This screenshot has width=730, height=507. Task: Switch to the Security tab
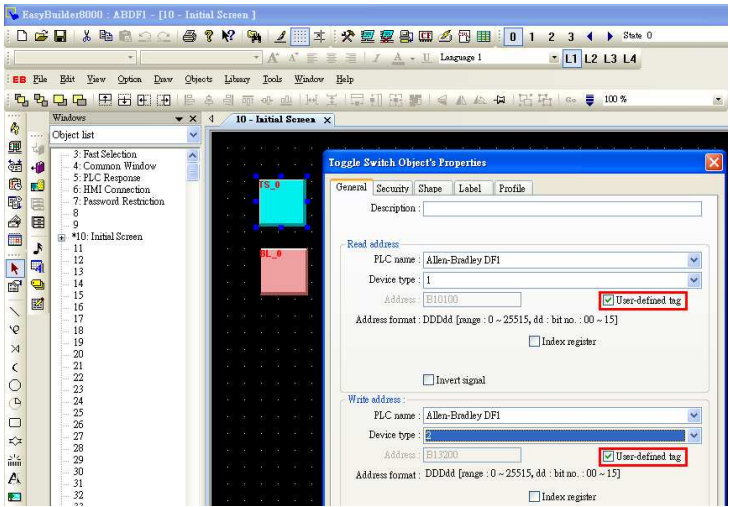coord(392,188)
